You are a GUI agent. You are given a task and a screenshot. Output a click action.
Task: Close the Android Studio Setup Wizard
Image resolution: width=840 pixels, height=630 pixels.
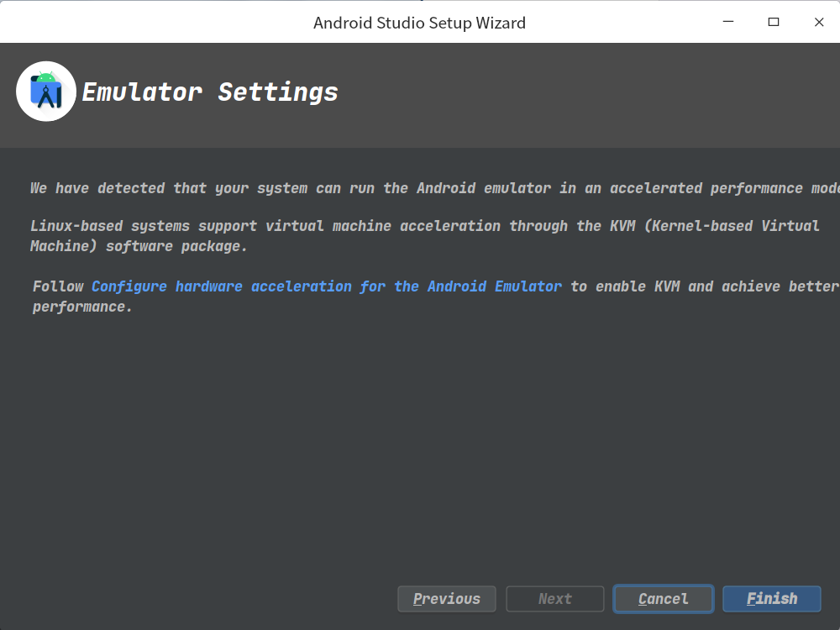[x=818, y=22]
